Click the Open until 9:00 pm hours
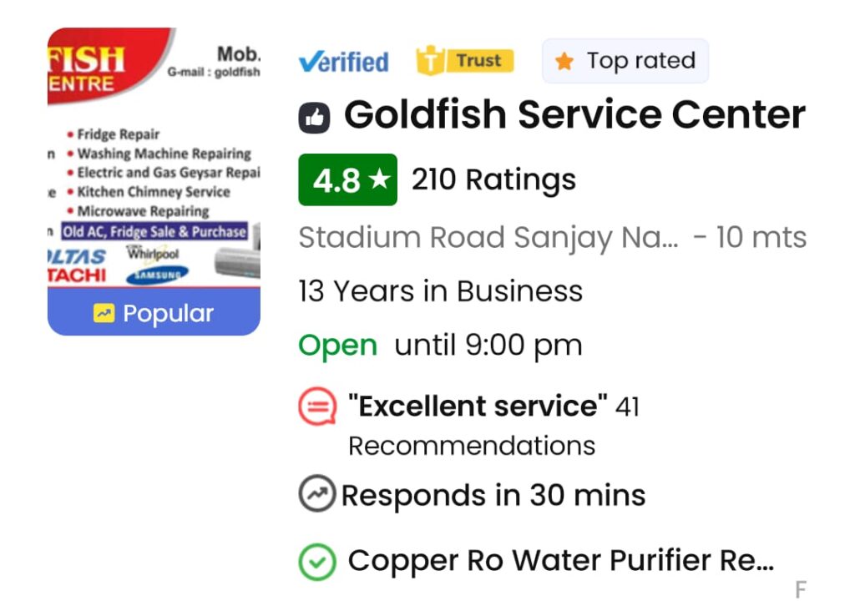 pos(440,345)
